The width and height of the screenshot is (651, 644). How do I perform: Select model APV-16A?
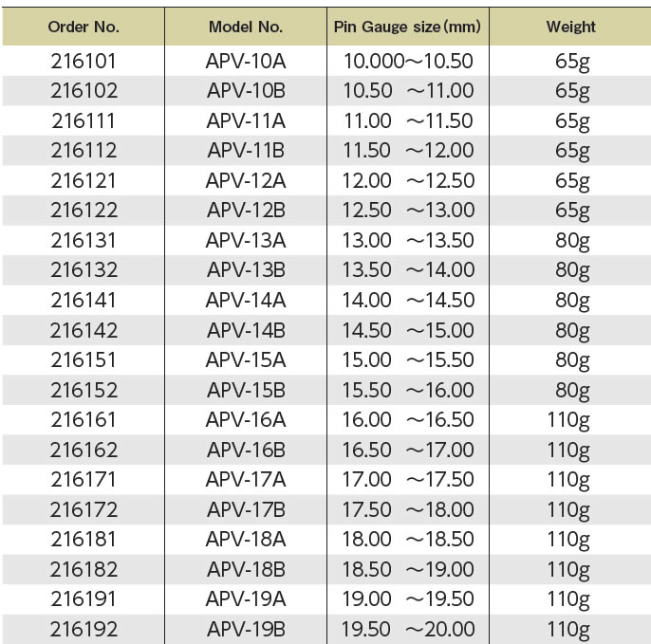pyautogui.click(x=246, y=419)
